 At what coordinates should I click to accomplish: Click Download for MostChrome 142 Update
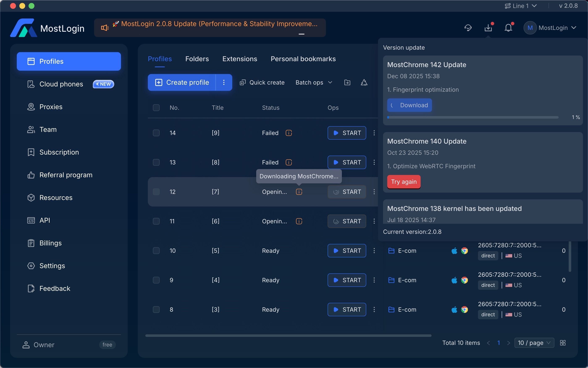(x=409, y=105)
